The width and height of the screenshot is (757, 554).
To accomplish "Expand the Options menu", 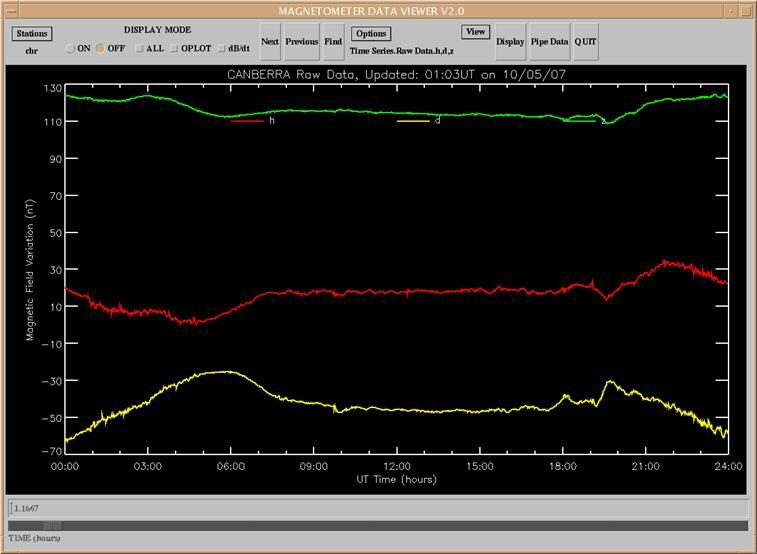I will coord(371,33).
